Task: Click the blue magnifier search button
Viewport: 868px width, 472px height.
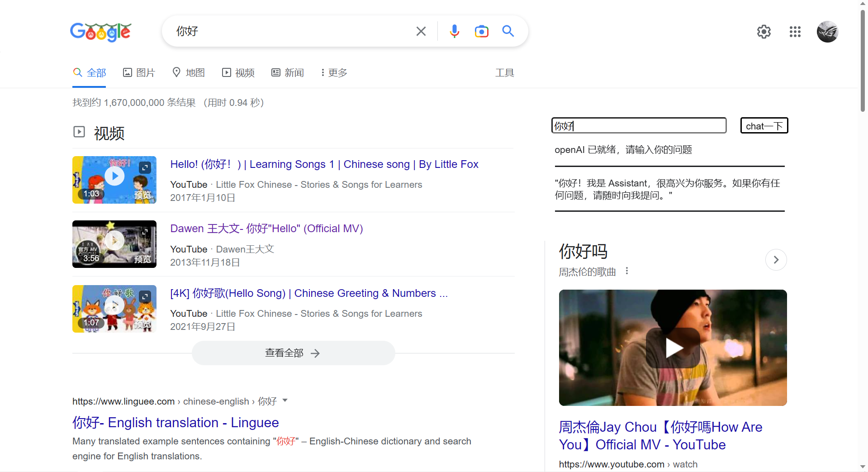Action: (508, 31)
